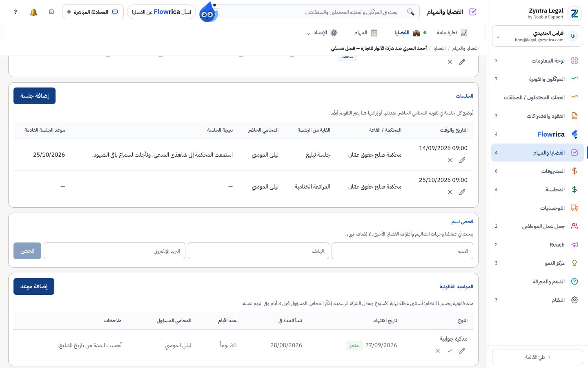588x368 pixels.
Task: Open the checklist icon in top bar
Action: (x=51, y=12)
